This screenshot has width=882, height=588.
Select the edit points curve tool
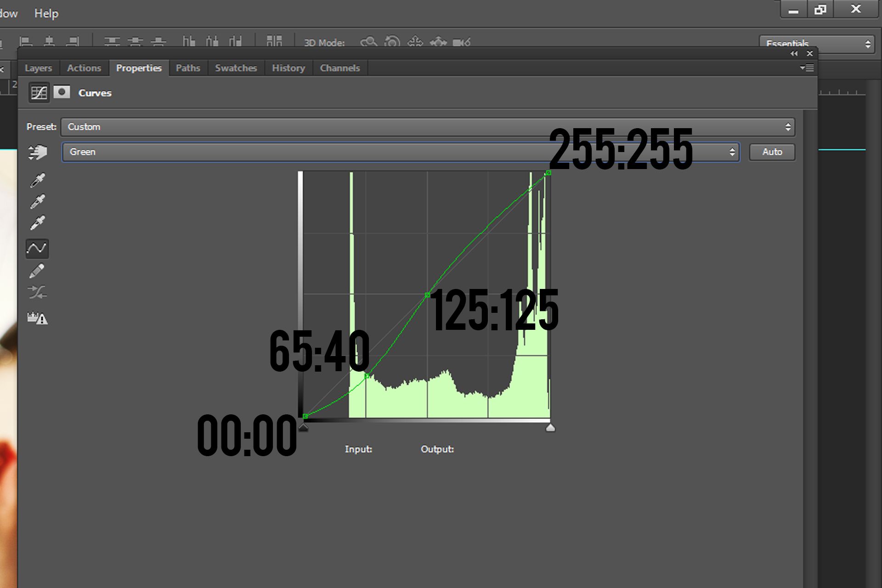37,249
